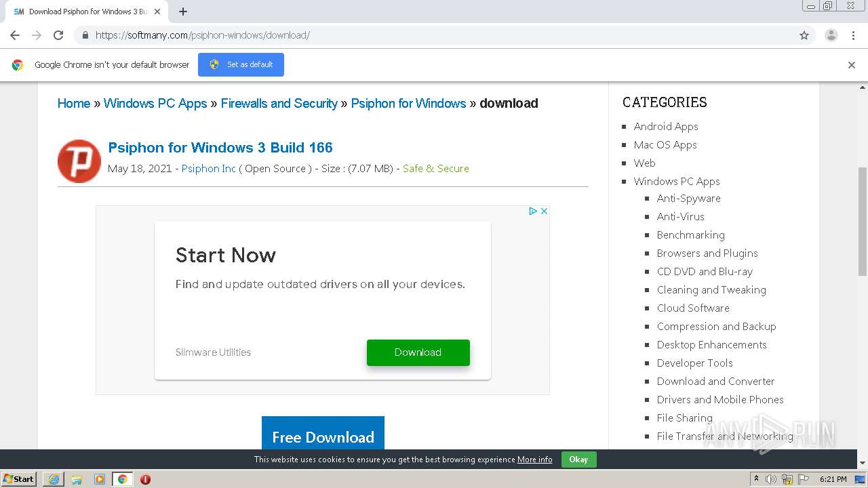Accept cookies with the Okay button
868x488 pixels.
[x=578, y=460]
